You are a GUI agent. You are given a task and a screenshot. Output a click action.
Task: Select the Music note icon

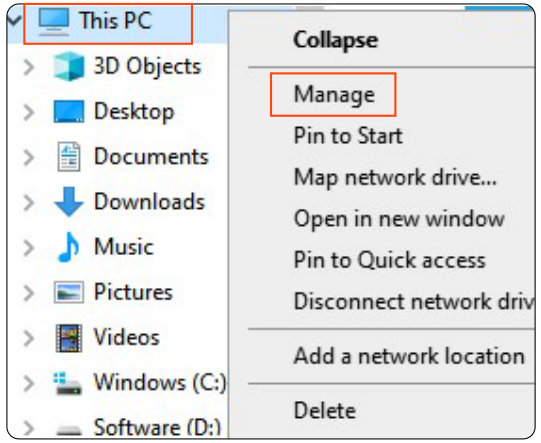(x=69, y=247)
